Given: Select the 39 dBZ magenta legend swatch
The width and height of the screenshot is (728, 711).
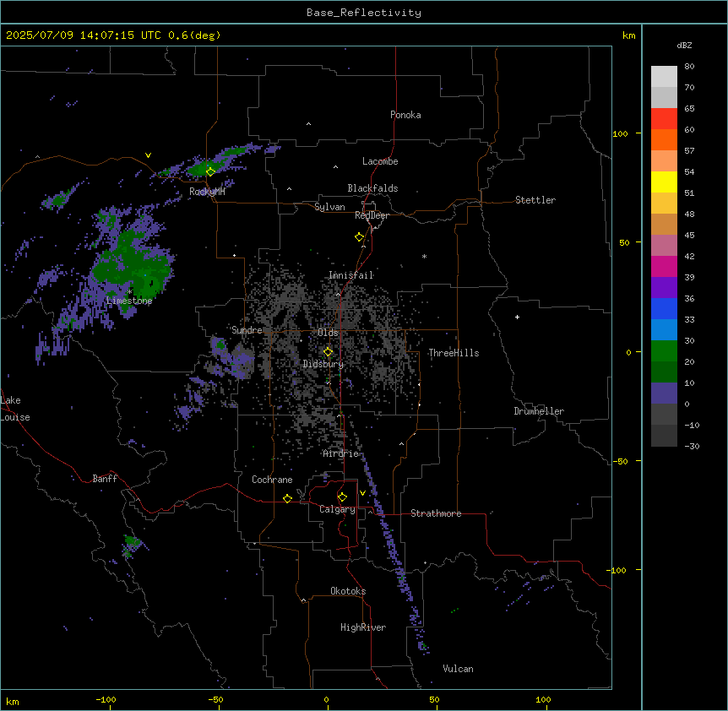Looking at the screenshot, I should [x=664, y=266].
